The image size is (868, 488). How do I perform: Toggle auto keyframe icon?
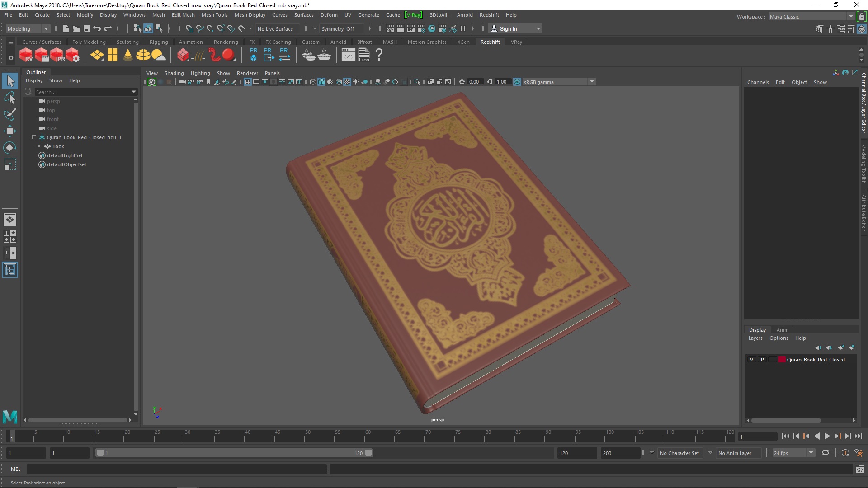pyautogui.click(x=845, y=453)
